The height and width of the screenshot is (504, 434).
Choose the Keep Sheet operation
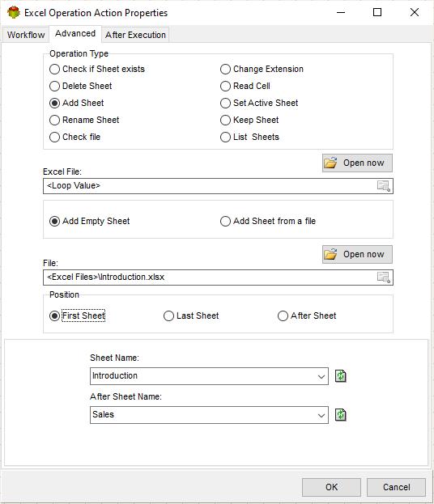point(249,120)
